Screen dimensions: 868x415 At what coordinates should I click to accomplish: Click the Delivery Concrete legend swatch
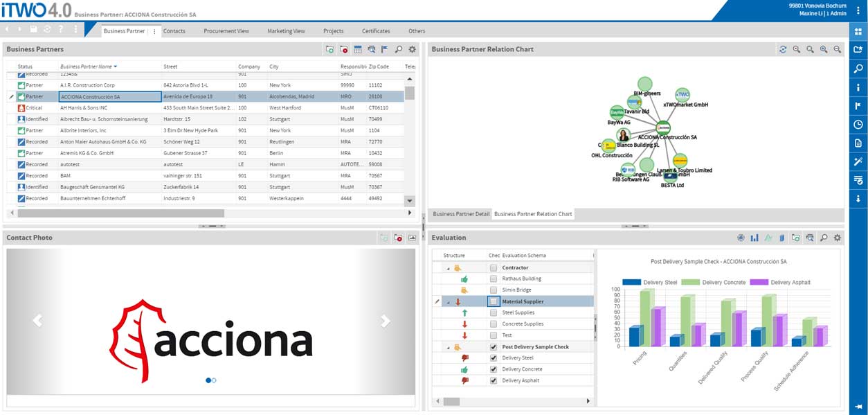click(690, 283)
